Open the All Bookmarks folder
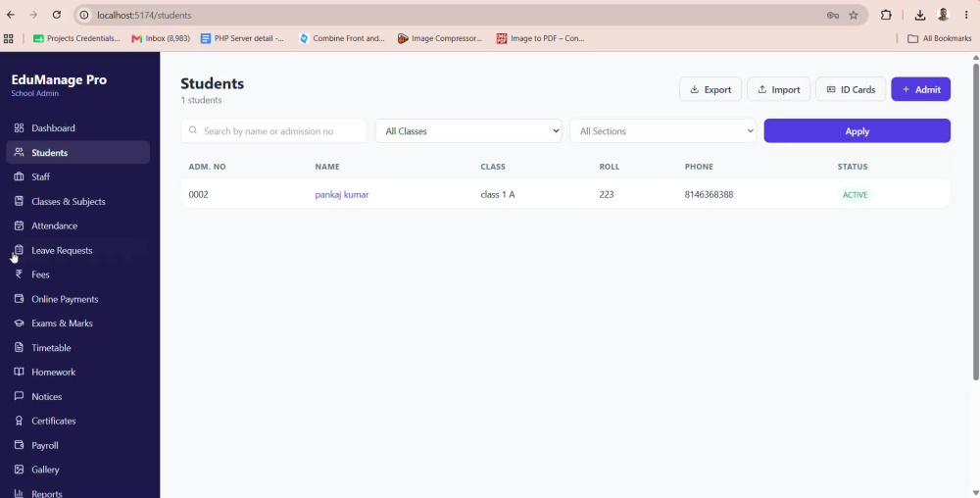 (940, 38)
